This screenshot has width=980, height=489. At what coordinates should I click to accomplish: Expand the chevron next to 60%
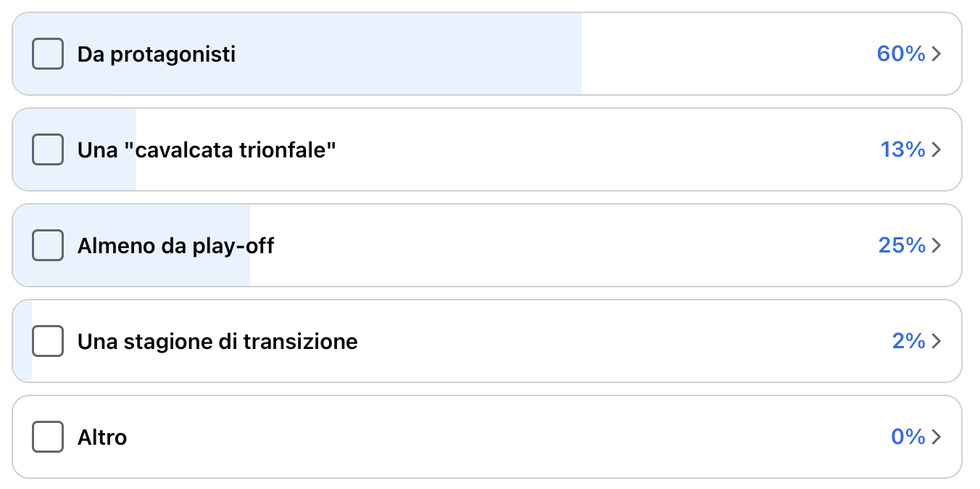(x=936, y=54)
